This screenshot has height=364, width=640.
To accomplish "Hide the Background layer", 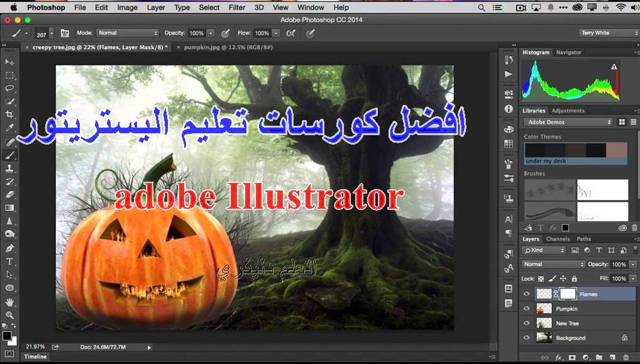I will click(527, 338).
